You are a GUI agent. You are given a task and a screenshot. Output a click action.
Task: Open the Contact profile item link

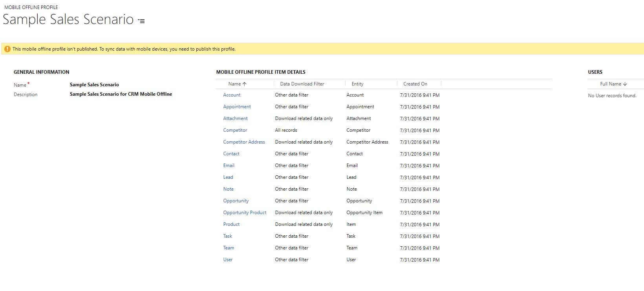pyautogui.click(x=231, y=154)
